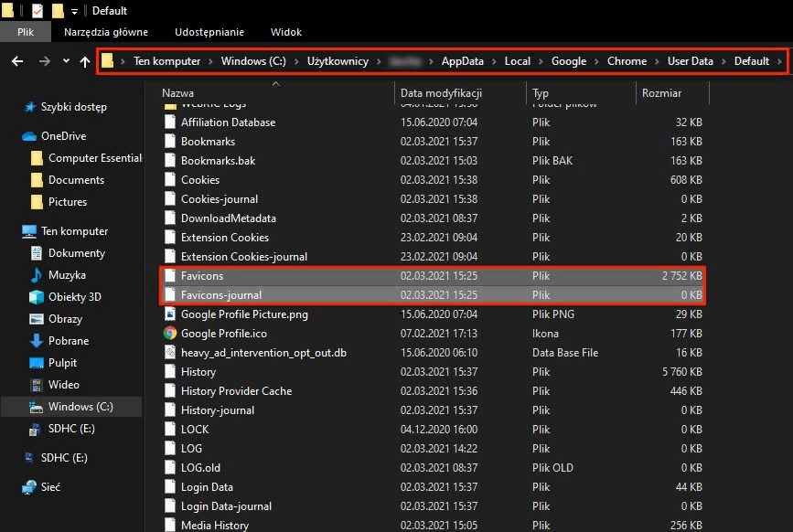Expand chevron after Ten komputer breadcrumb

coord(210,61)
